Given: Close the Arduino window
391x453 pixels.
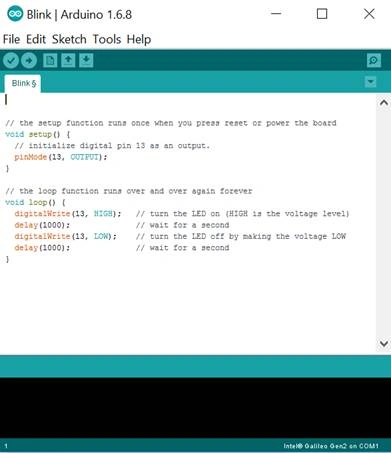Looking at the screenshot, I should (369, 14).
